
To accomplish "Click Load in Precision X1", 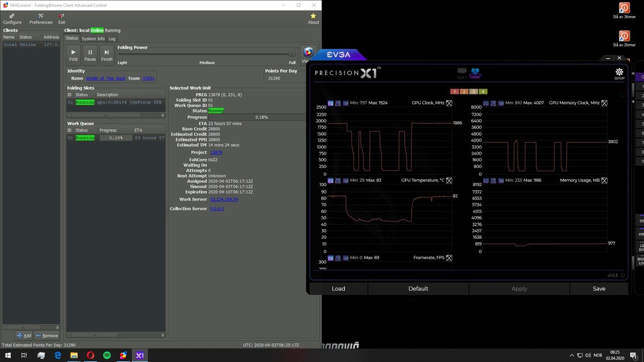I will 339,289.
